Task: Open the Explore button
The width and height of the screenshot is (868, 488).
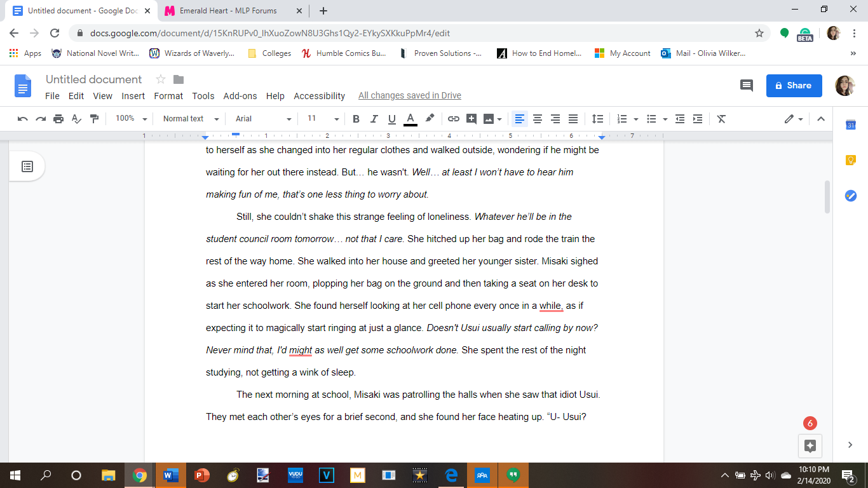Action: (810, 445)
